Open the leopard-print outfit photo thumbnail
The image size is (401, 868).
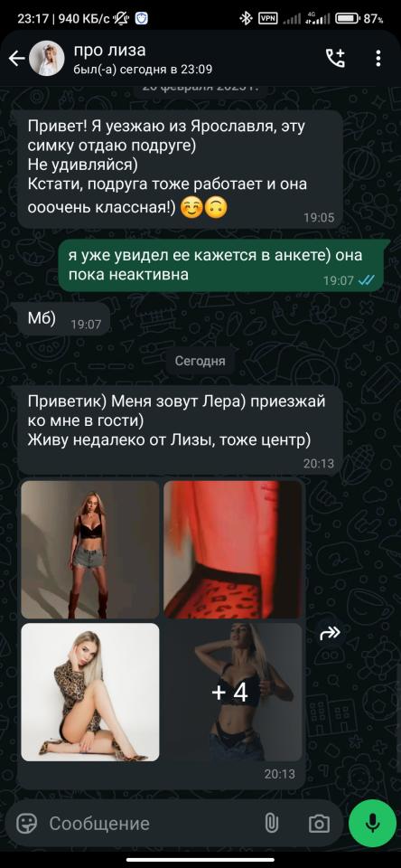point(90,692)
